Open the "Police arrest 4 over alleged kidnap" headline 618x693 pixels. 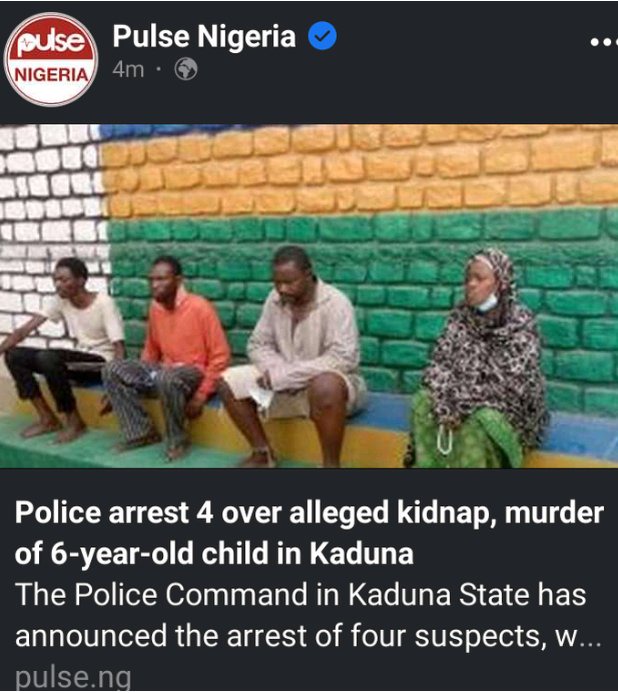pos(309,513)
